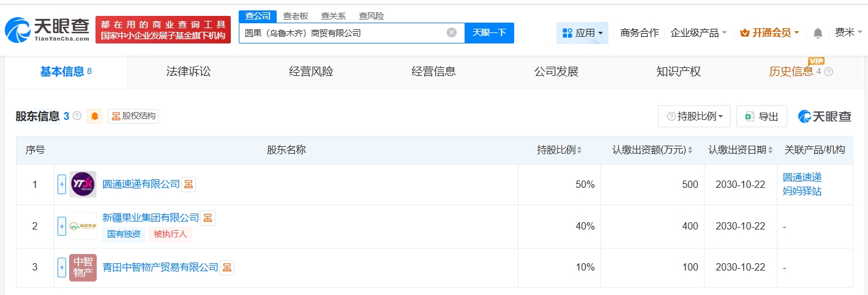Open equity chart icon beside 青田中智物产贸易有限公司
868x295 pixels.
tap(227, 267)
